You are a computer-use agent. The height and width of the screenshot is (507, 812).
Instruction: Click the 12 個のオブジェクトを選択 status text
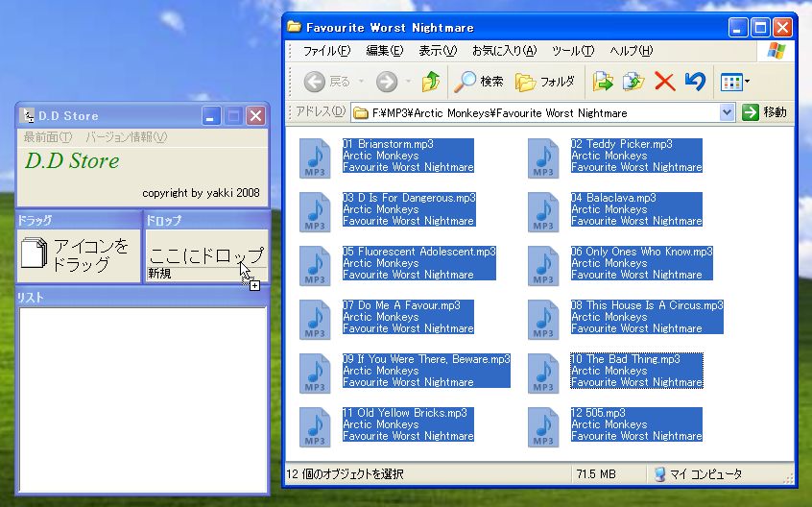[x=345, y=473]
